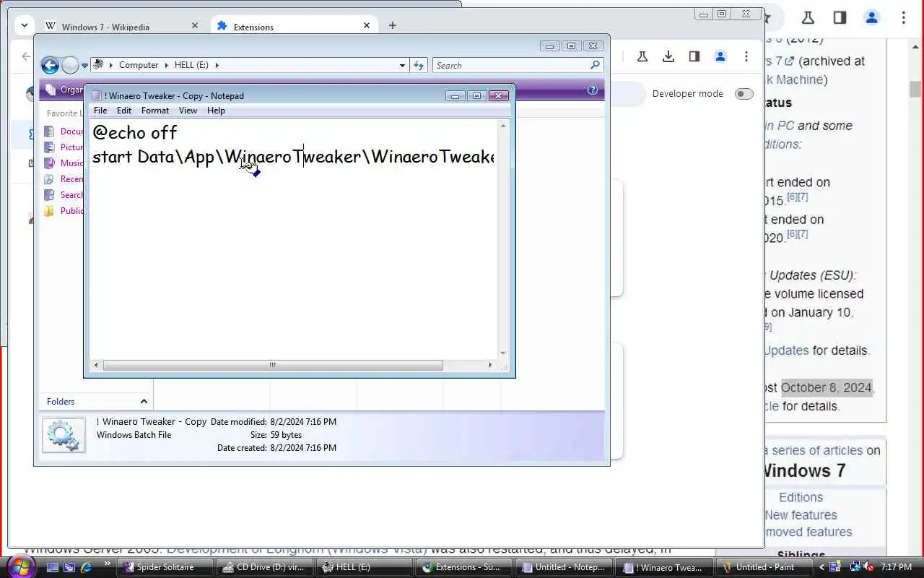The height and width of the screenshot is (578, 924).
Task: Expand the Folders pane chevron
Action: [x=144, y=402]
